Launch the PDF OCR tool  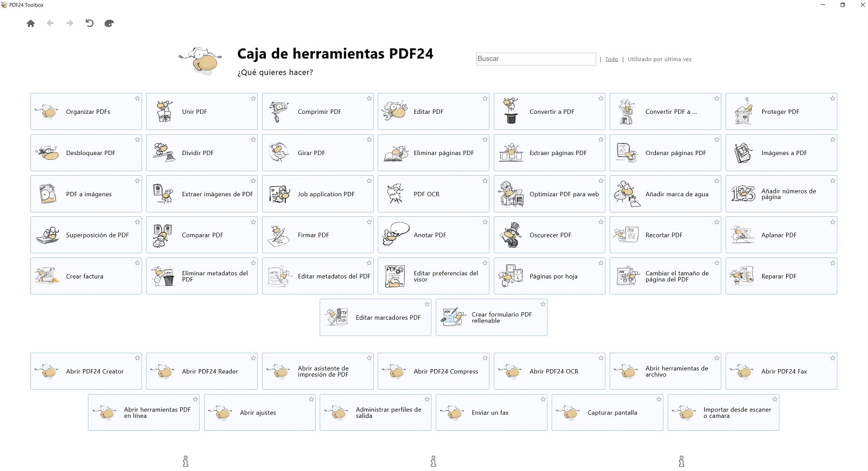tap(433, 194)
